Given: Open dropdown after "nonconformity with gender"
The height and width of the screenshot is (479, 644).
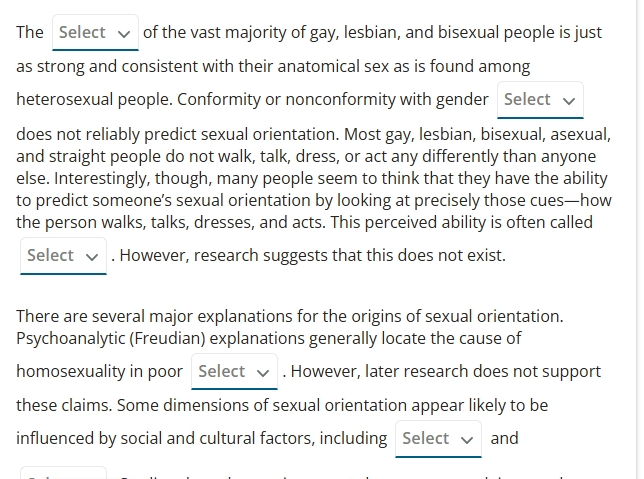Looking at the screenshot, I should click(540, 100).
